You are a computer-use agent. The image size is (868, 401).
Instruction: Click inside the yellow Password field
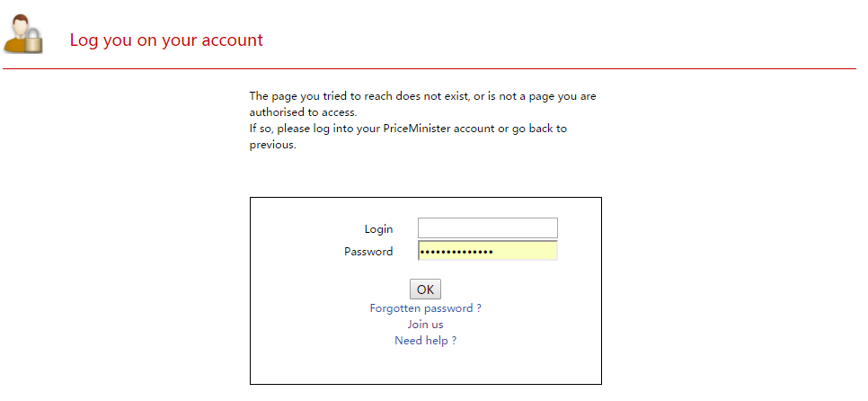[x=526, y=252]
